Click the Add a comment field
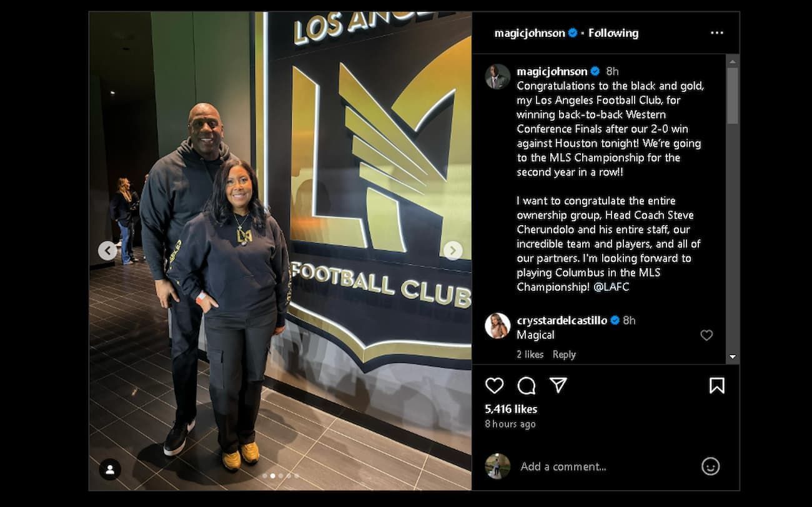 click(x=605, y=466)
